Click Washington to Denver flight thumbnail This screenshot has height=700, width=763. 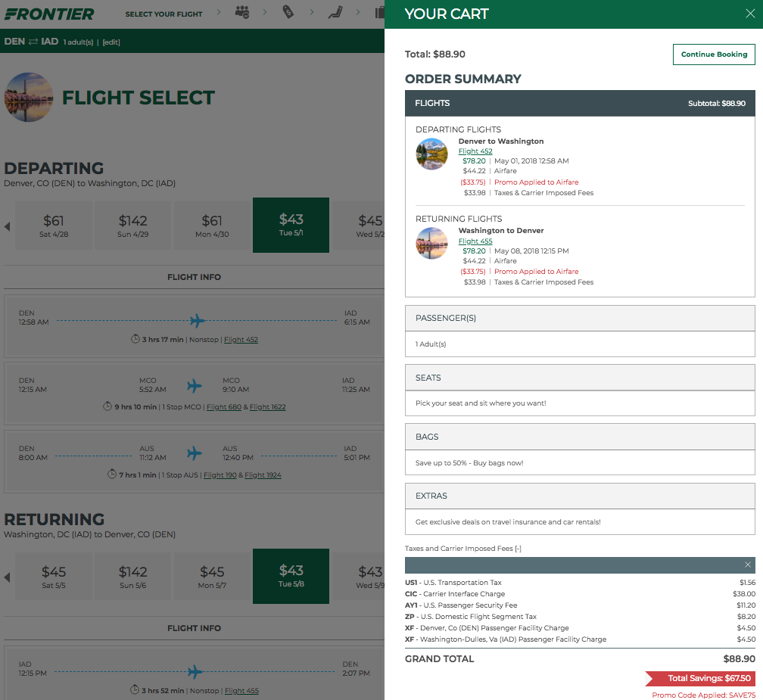(x=431, y=243)
